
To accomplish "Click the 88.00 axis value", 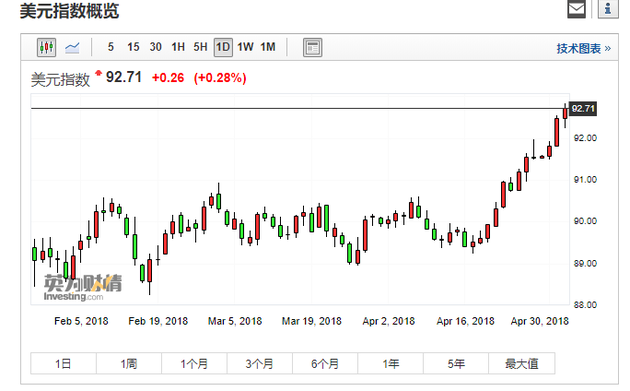I will click(x=585, y=305).
